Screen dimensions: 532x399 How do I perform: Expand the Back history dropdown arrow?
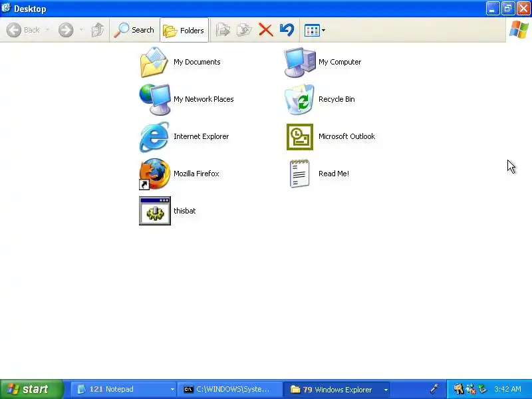[47, 30]
